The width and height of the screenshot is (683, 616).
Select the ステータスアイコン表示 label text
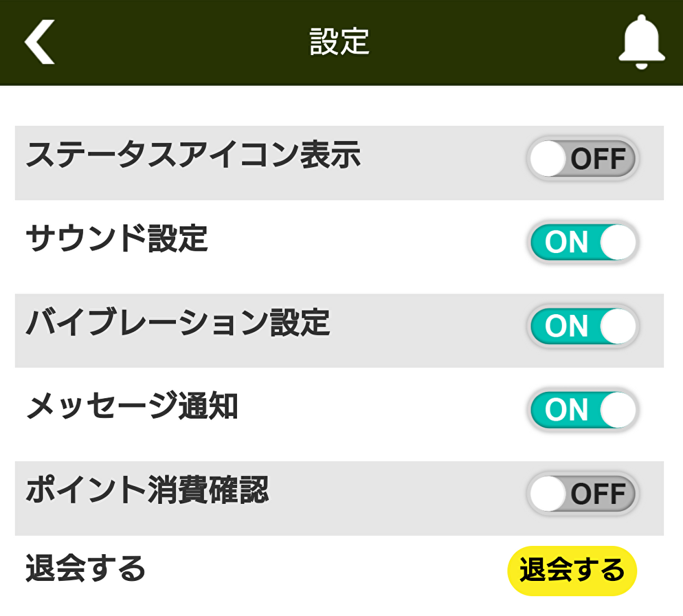193,154
